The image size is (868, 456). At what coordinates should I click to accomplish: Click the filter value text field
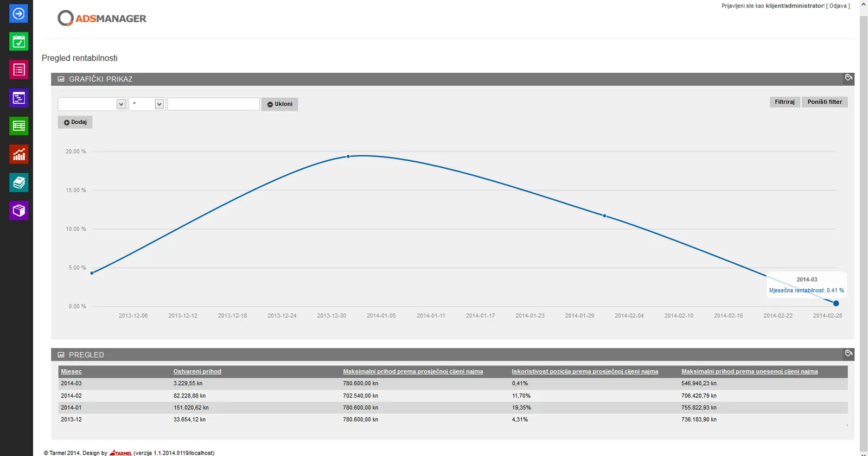tap(213, 104)
